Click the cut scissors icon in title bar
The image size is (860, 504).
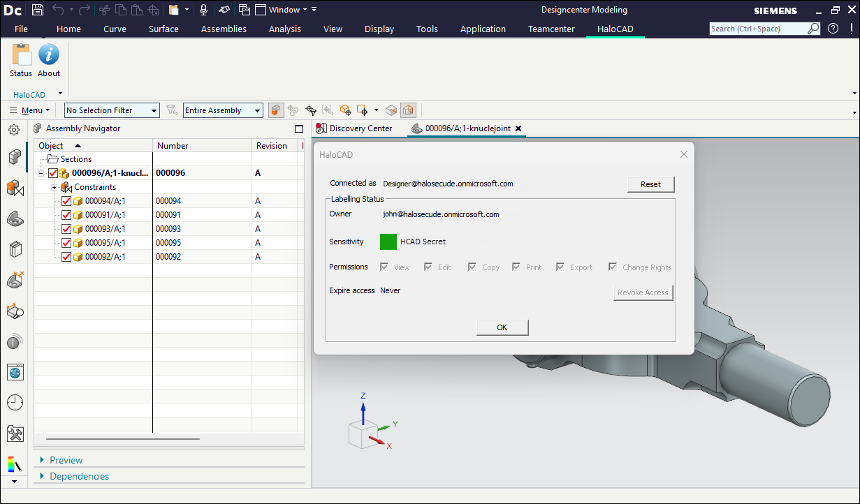click(104, 10)
